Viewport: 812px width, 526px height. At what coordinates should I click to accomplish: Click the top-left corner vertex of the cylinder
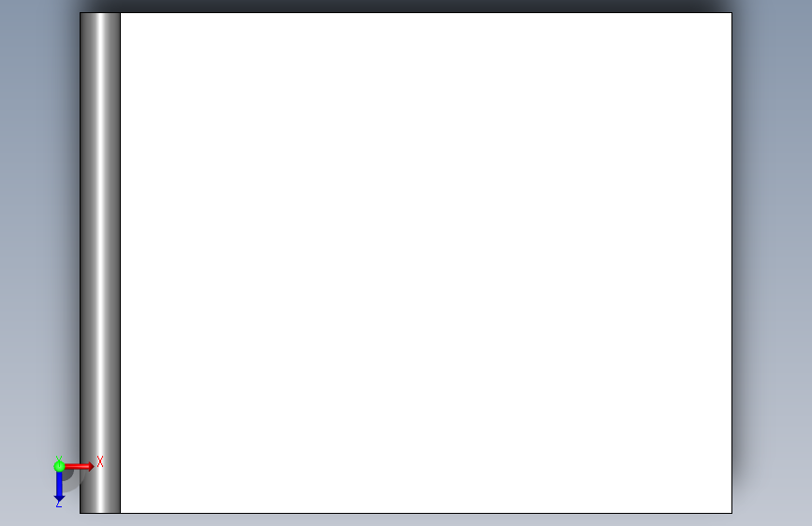click(x=80, y=12)
